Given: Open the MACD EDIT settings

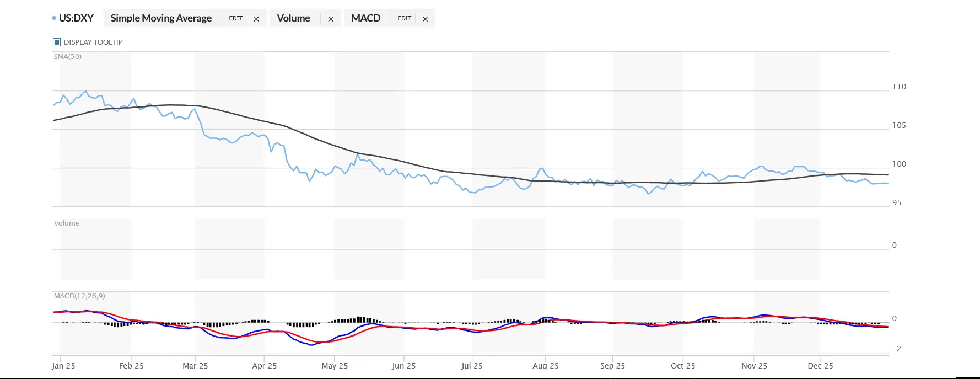Looking at the screenshot, I should pyautogui.click(x=404, y=18).
